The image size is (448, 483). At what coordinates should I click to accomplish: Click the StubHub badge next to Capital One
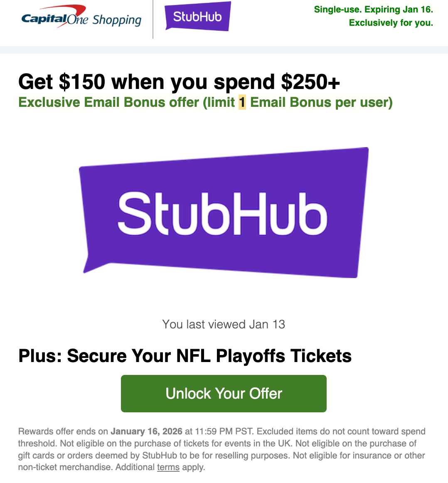(x=197, y=16)
